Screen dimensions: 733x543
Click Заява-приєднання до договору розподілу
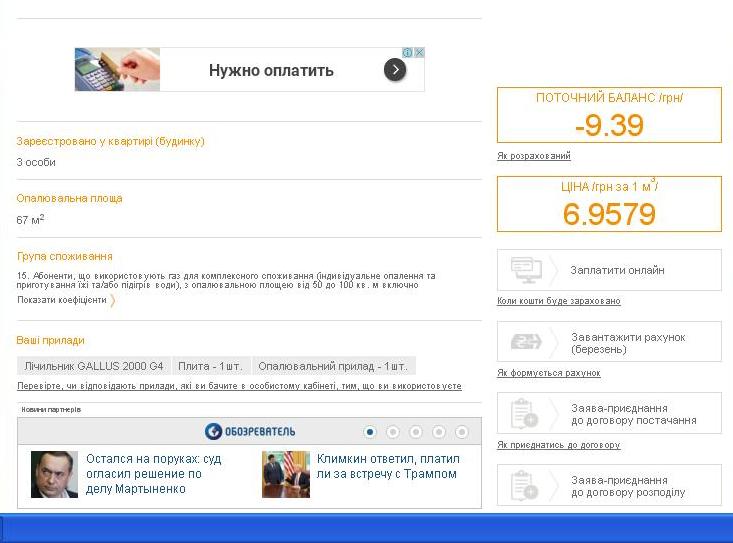tap(609, 485)
